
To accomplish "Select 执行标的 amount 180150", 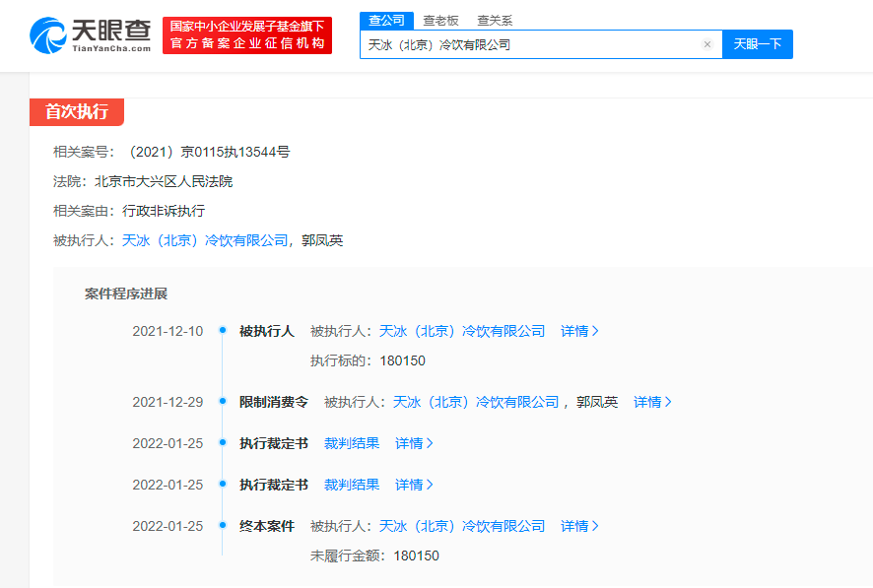I will point(403,361).
